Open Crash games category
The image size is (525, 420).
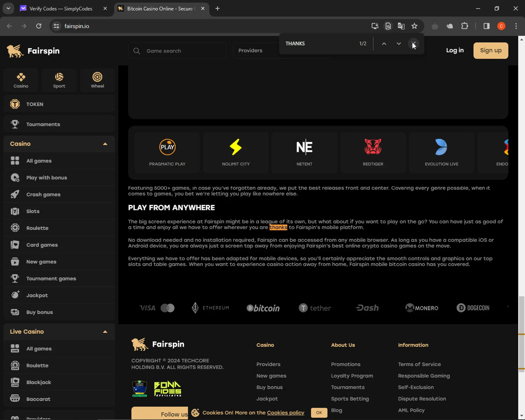pyautogui.click(x=59, y=194)
